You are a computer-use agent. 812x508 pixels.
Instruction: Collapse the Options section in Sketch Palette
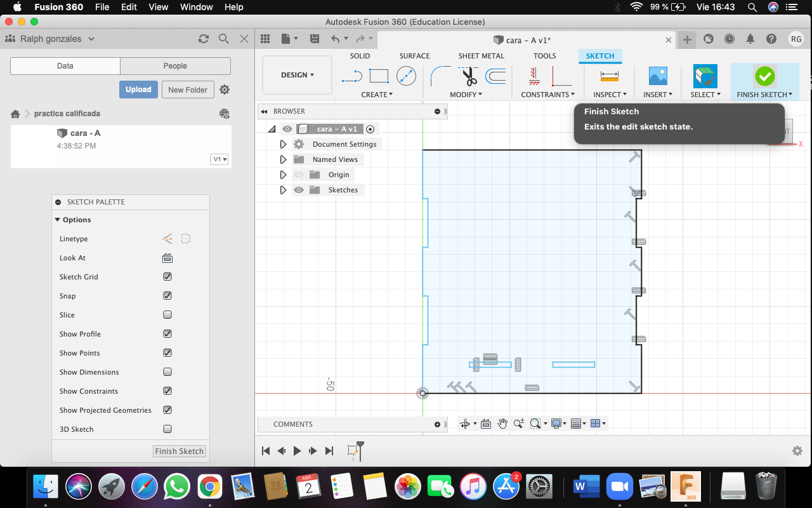pos(58,220)
